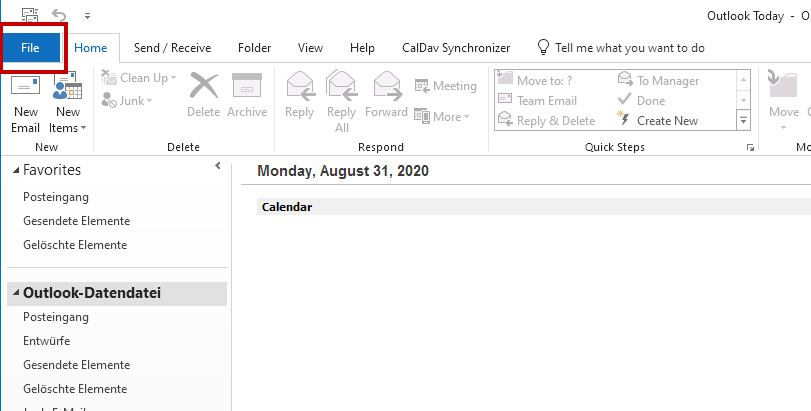Screen dimensions: 811x411
Task: Click the lightbulb Tell me icon
Action: click(x=543, y=48)
